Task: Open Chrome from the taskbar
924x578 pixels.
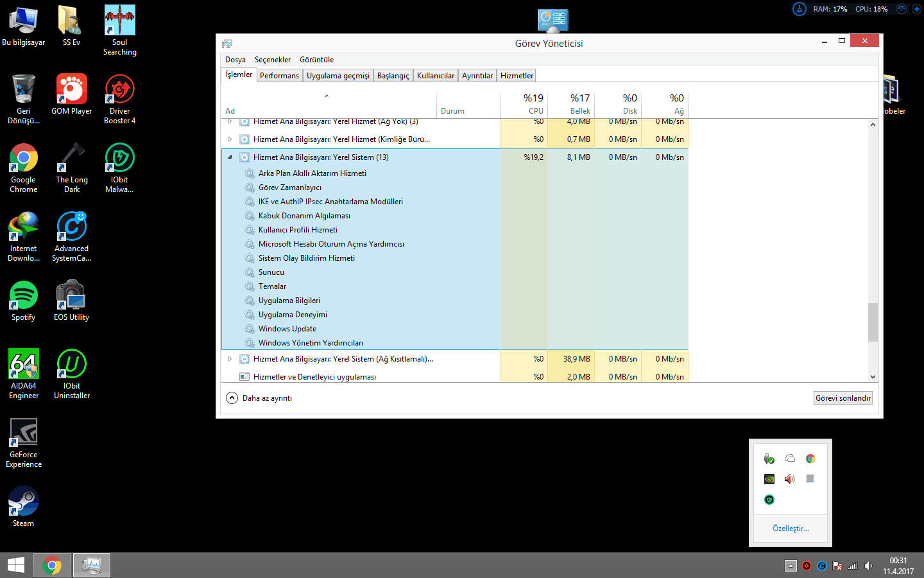Action: coord(52,565)
